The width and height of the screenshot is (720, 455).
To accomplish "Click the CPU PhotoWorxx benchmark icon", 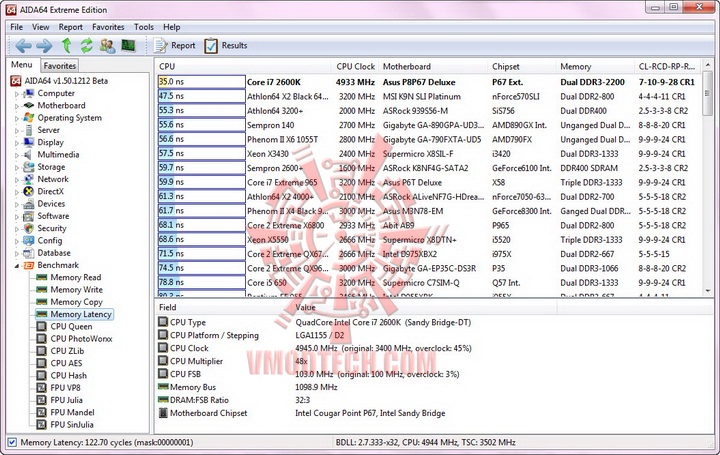I will point(42,339).
